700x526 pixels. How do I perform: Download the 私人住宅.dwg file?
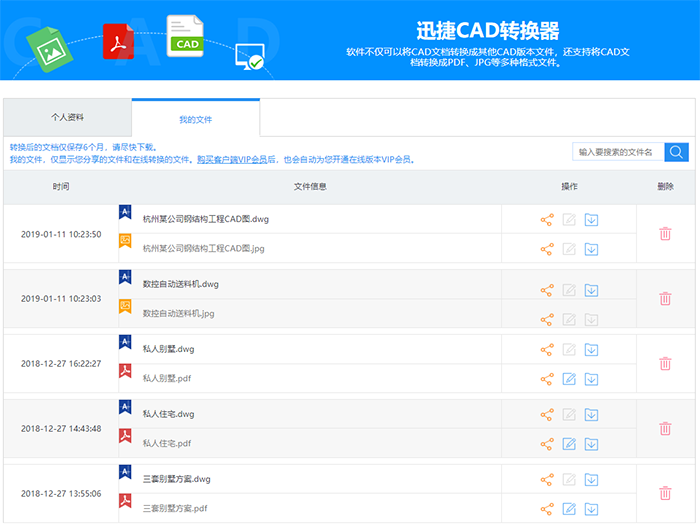(x=592, y=415)
